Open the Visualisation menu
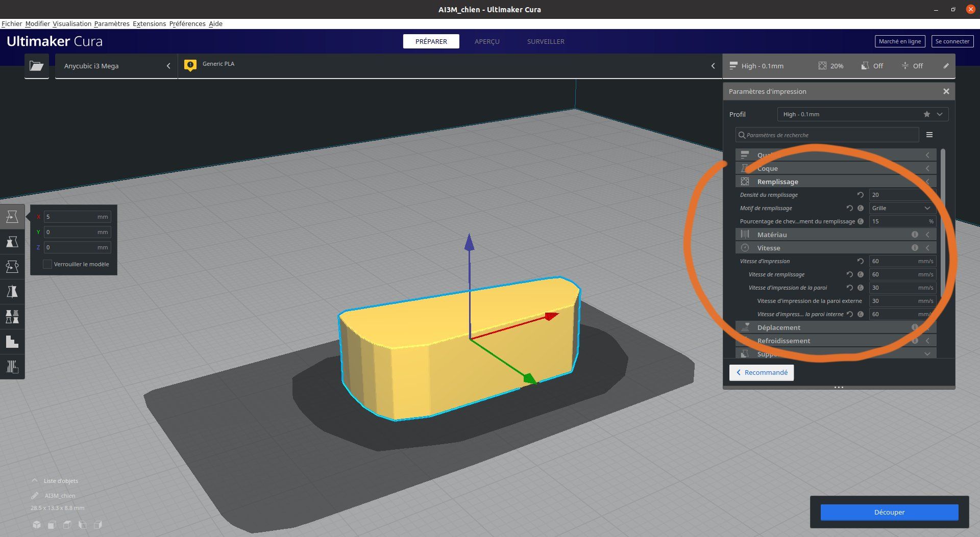980x537 pixels. click(72, 23)
